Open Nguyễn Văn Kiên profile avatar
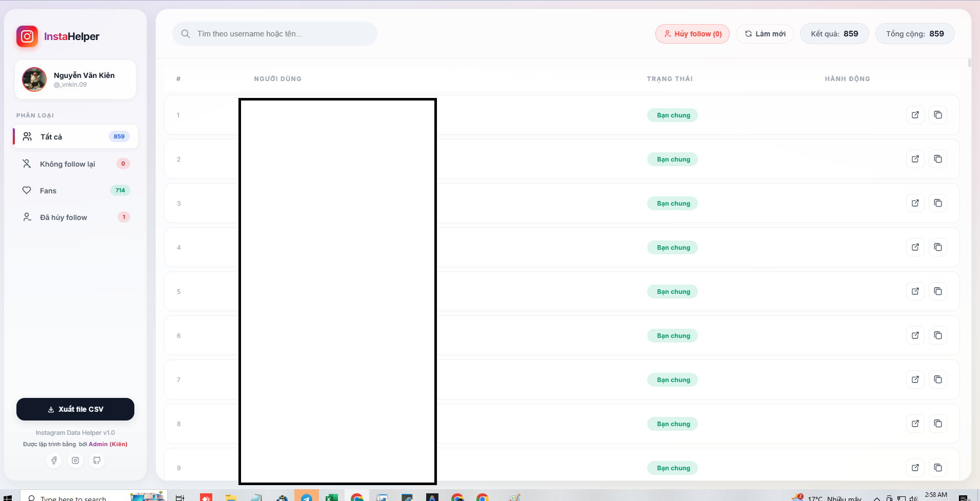 [34, 79]
